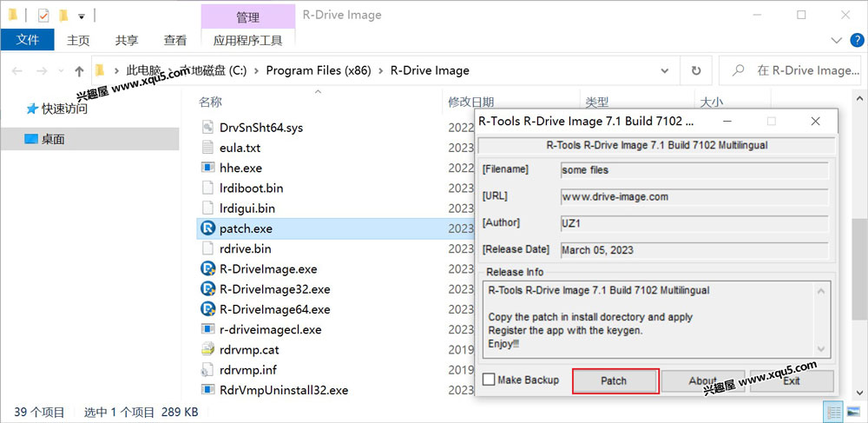The width and height of the screenshot is (868, 423).
Task: Click the patch.exe R icon
Action: coord(208,228)
